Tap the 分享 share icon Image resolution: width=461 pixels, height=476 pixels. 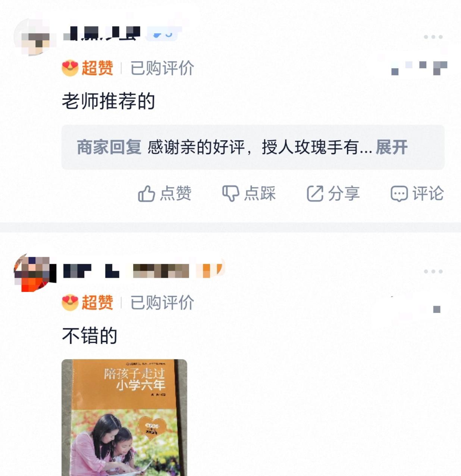pos(315,194)
